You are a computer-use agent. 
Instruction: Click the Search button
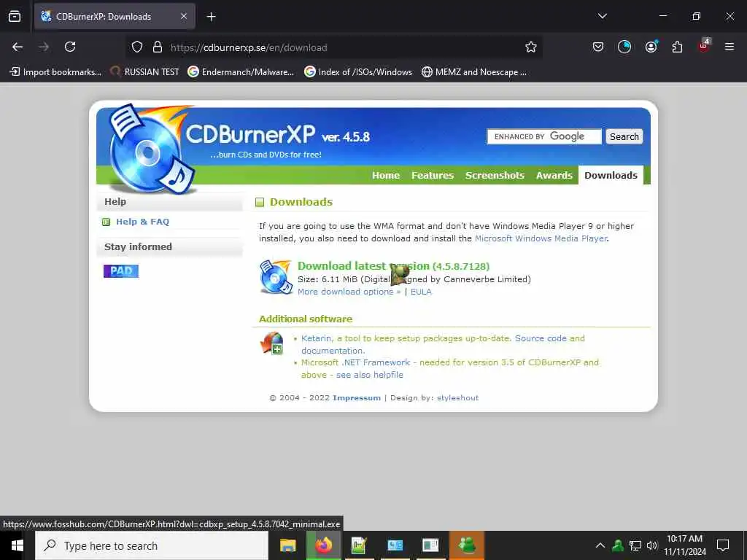(624, 136)
